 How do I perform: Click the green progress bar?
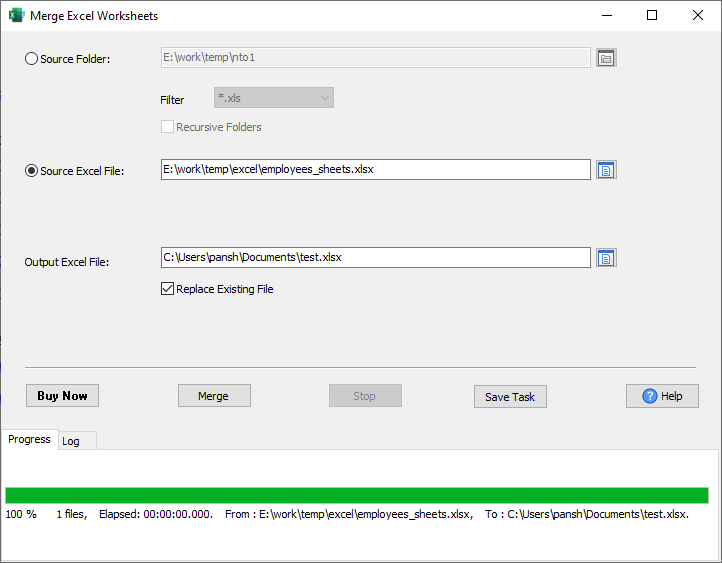[357, 495]
